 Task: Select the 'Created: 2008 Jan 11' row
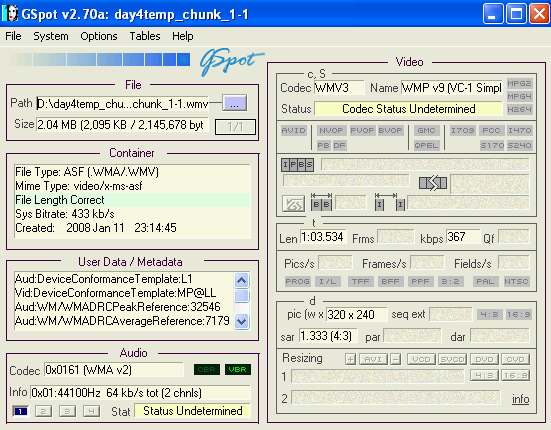point(132,228)
